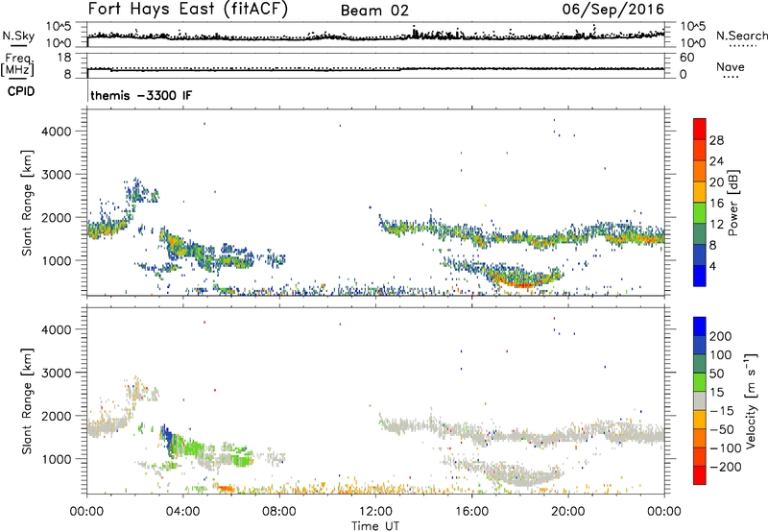Click the 'themis -3300 IF' text
The height and width of the screenshot is (532, 768).
[141, 95]
